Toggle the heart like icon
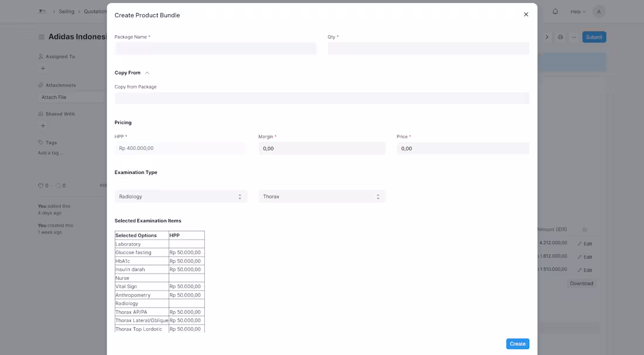The height and width of the screenshot is (355, 644). 40,186
